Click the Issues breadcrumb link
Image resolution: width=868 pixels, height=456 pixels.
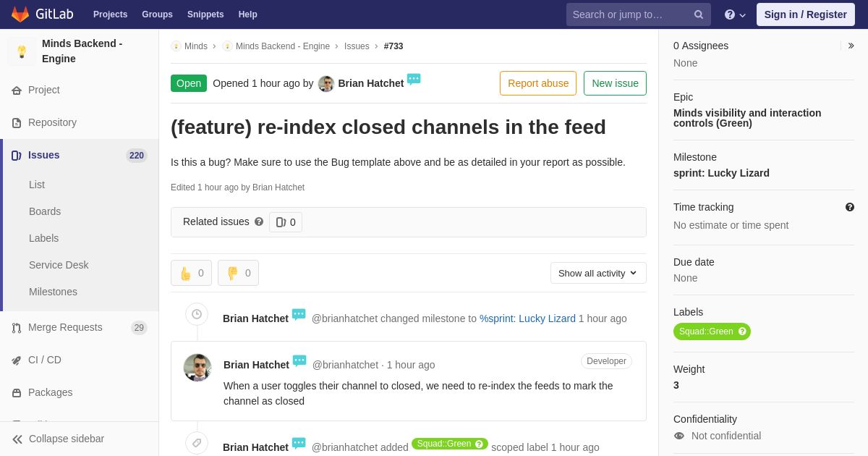point(357,46)
